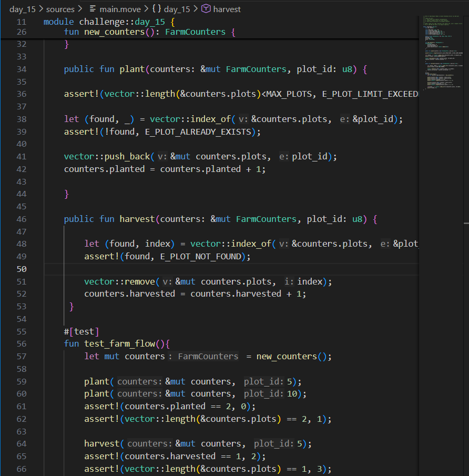Click 'u8' type on line 46

357,219
